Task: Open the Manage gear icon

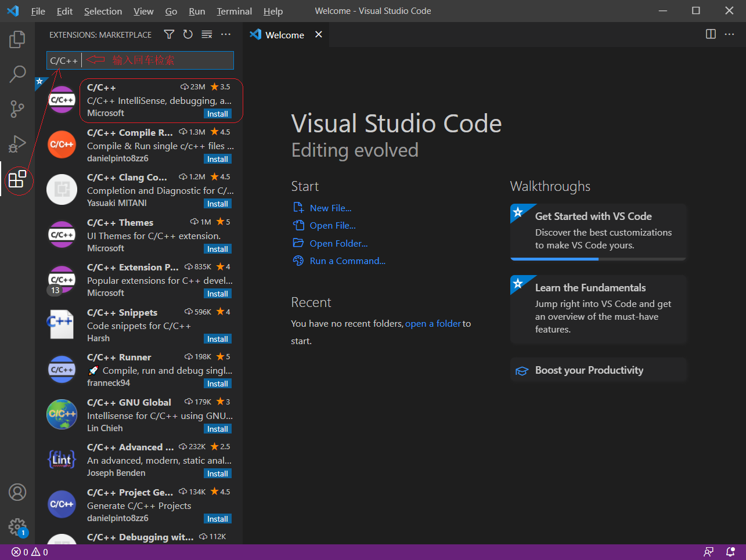Action: point(17,527)
